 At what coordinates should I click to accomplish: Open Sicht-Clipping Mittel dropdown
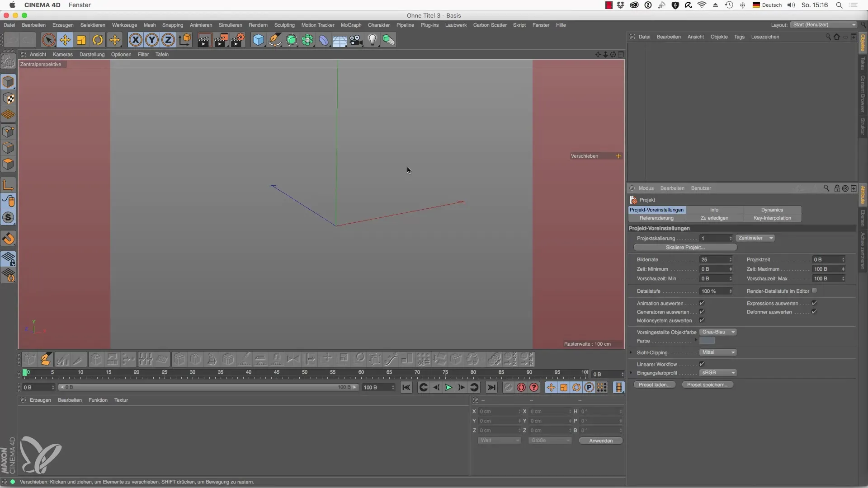click(718, 352)
